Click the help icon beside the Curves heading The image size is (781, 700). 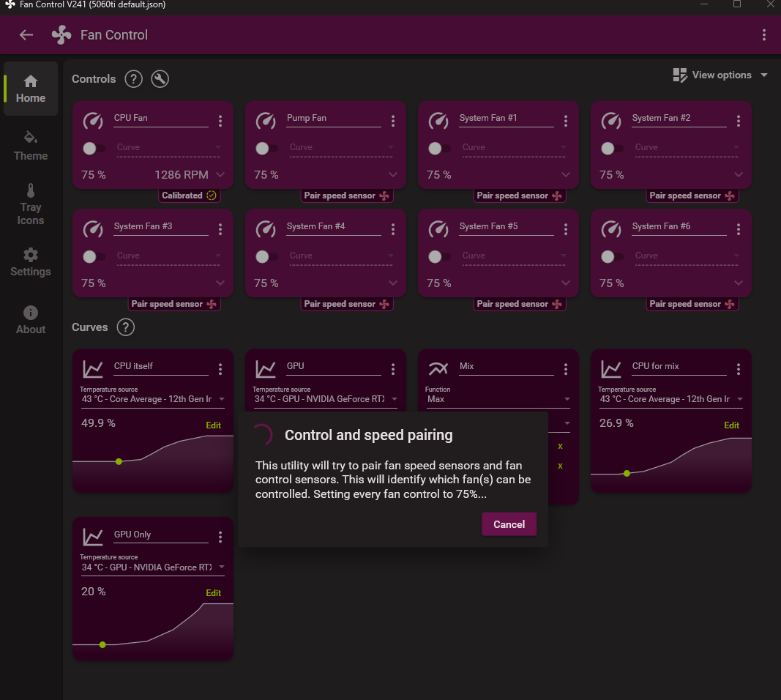[125, 327]
